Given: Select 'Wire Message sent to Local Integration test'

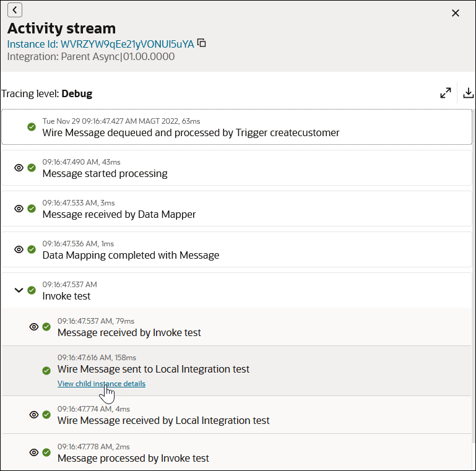Looking at the screenshot, I should (x=154, y=369).
